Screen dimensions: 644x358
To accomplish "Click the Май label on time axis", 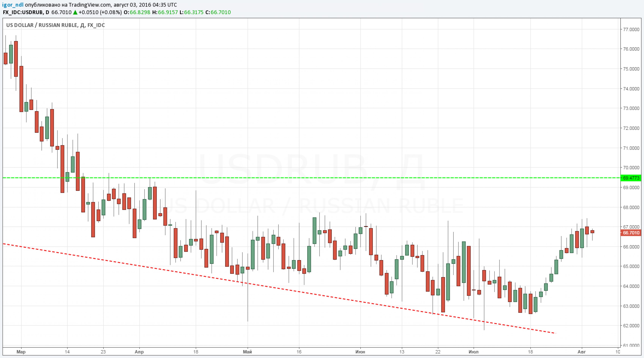I will point(248,352).
